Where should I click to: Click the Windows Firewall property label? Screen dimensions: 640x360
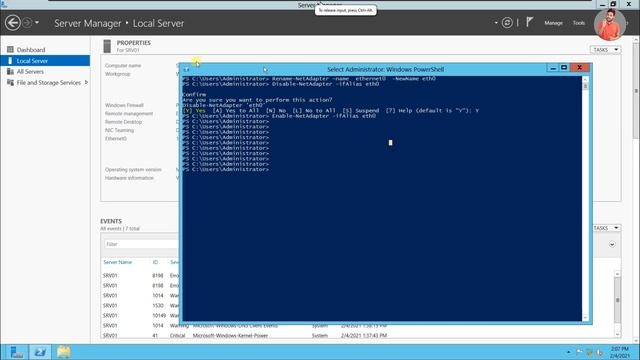(x=124, y=105)
